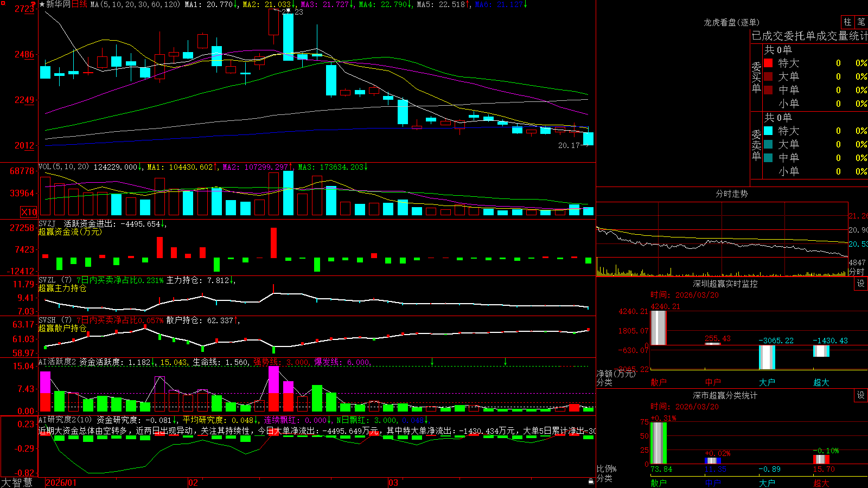Click the 2026/01 date marker on timeline

pyautogui.click(x=61, y=483)
